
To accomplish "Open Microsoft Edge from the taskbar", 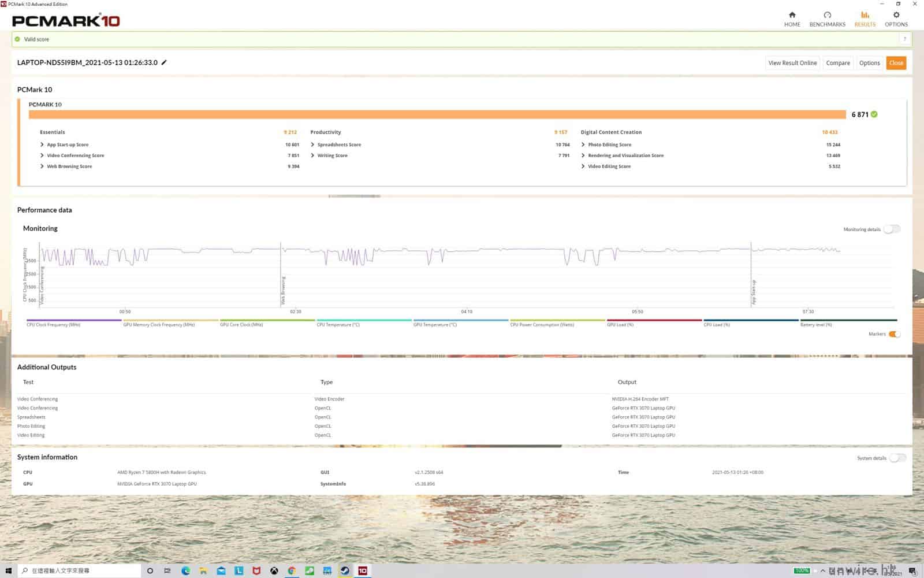I will [185, 570].
